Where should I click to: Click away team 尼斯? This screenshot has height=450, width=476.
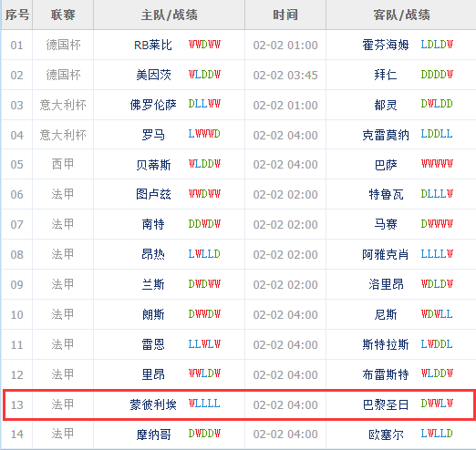point(386,314)
